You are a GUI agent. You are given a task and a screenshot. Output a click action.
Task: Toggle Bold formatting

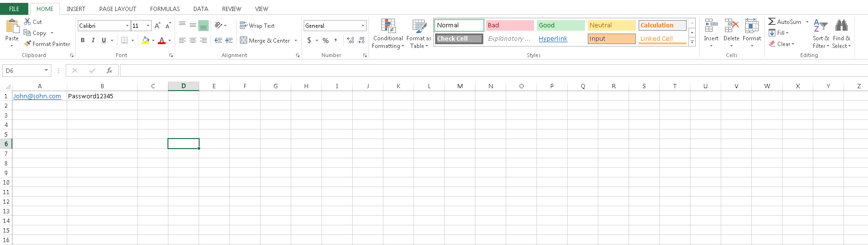coord(83,40)
